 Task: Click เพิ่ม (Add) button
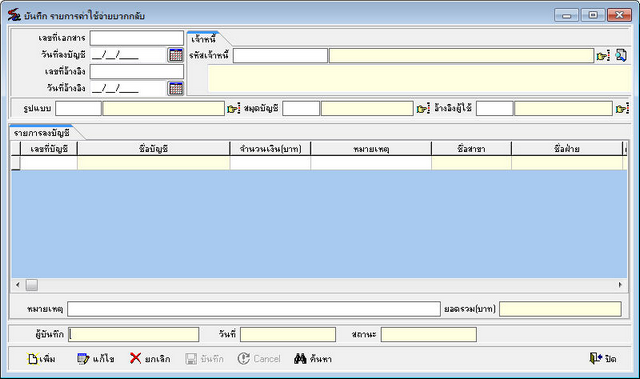[42, 359]
